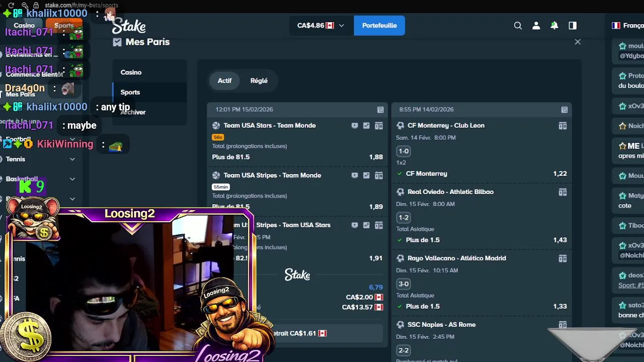Switch to the Actif tab
644x362 pixels.
tap(224, 80)
